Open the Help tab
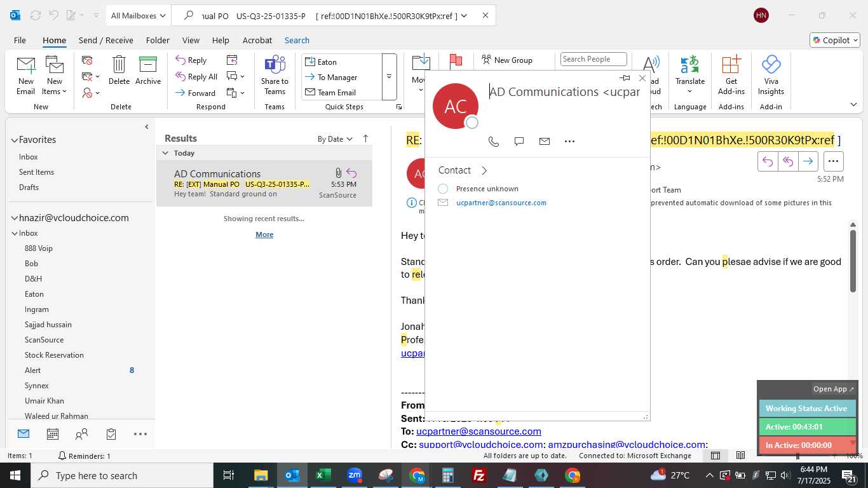This screenshot has height=488, width=868. coord(220,40)
